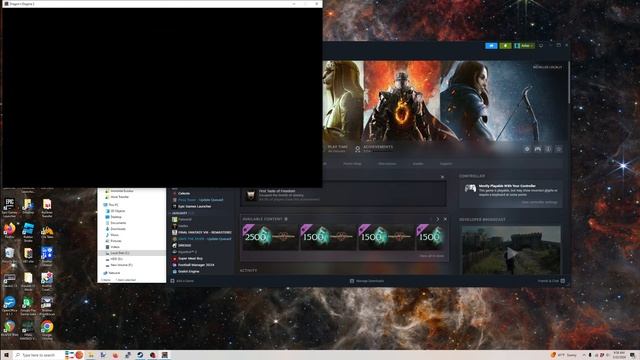Click the Big Picture monitor icon in Steam

(541, 46)
